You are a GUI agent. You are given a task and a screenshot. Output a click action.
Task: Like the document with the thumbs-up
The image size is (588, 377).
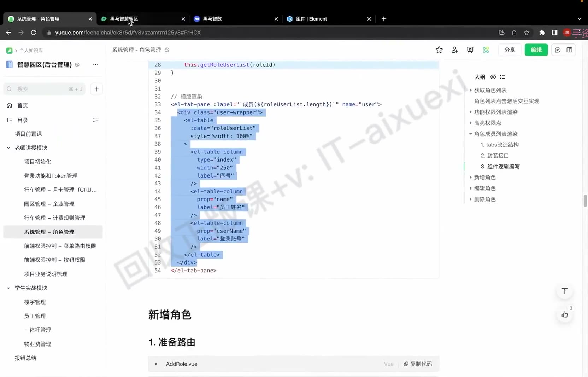565,314
